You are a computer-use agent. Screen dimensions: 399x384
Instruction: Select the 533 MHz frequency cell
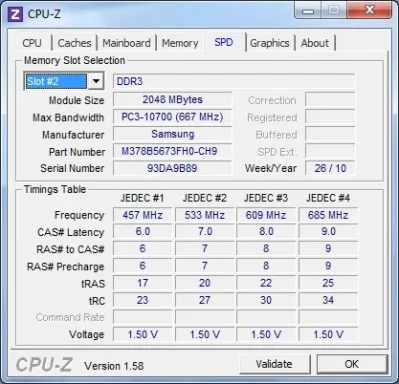tap(205, 215)
